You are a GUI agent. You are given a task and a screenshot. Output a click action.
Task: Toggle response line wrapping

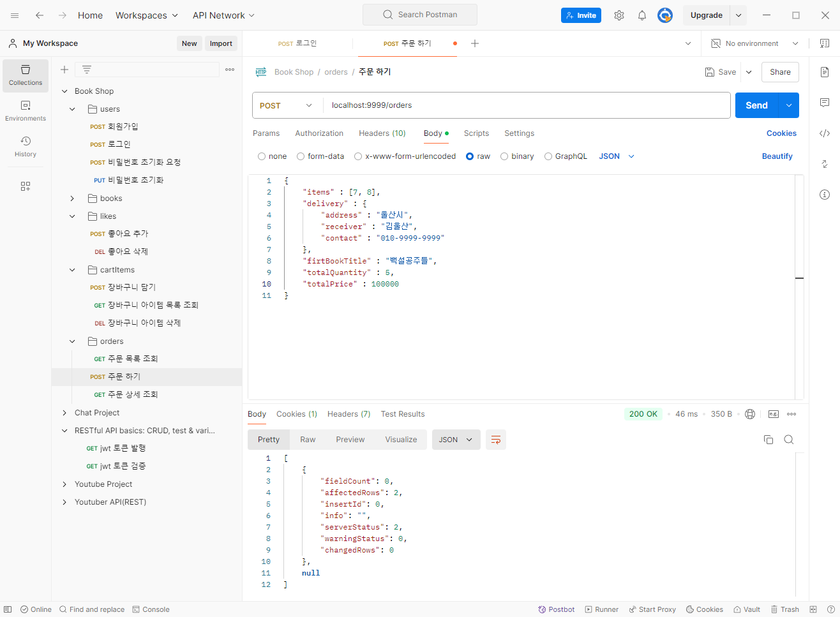pos(496,440)
